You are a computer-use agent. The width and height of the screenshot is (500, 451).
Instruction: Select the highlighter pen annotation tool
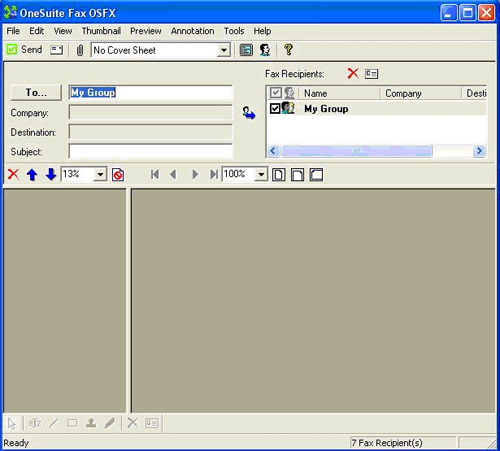click(x=110, y=423)
